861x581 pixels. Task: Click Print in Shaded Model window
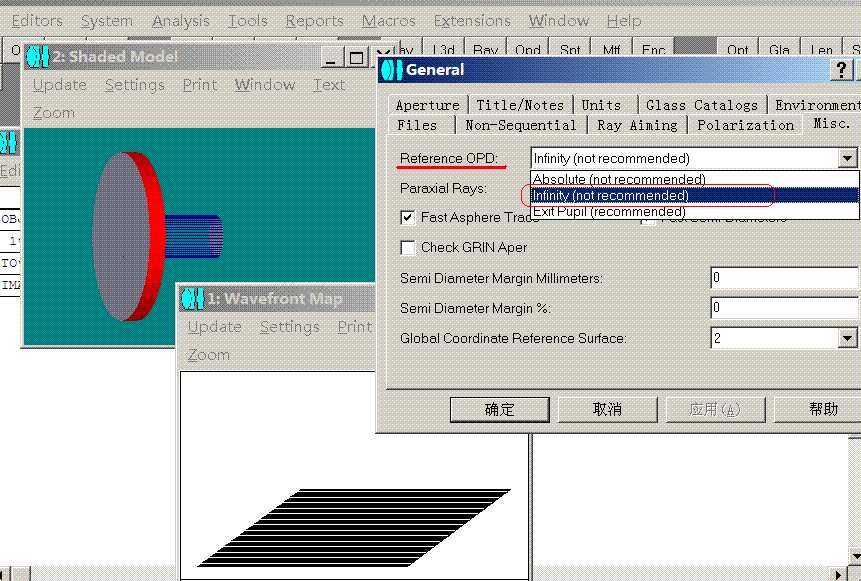(x=200, y=85)
